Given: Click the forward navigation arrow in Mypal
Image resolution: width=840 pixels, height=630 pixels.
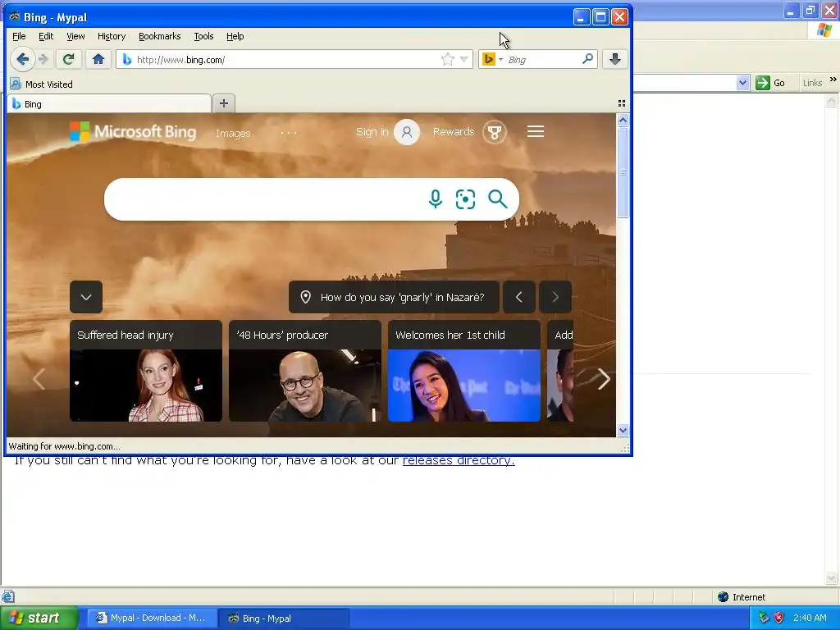Looking at the screenshot, I should click(44, 59).
